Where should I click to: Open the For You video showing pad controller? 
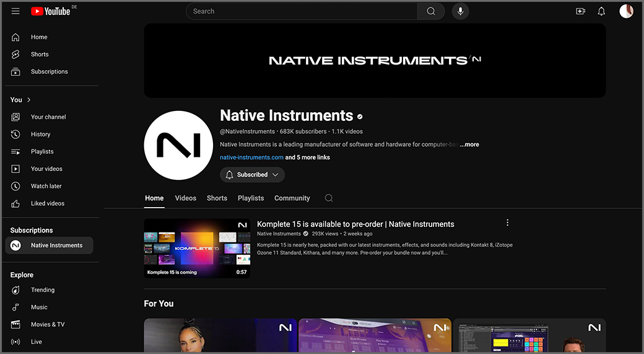[529, 335]
